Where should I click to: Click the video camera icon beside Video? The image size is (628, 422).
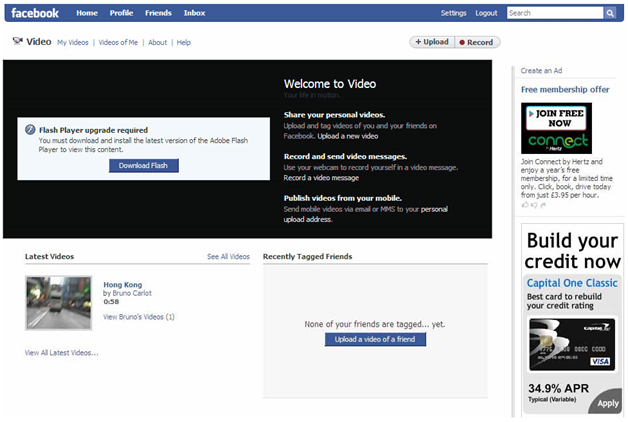(17, 41)
